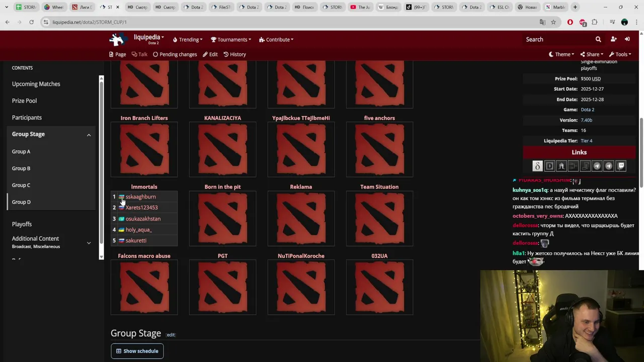Click the Falcons macro abuse team logo
Screen dimensions: 644x362
coord(144,287)
